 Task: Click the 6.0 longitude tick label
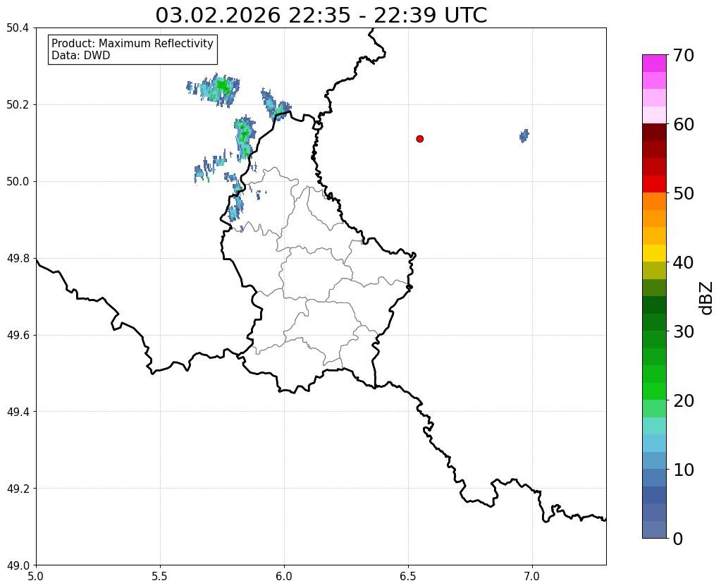pyautogui.click(x=284, y=576)
